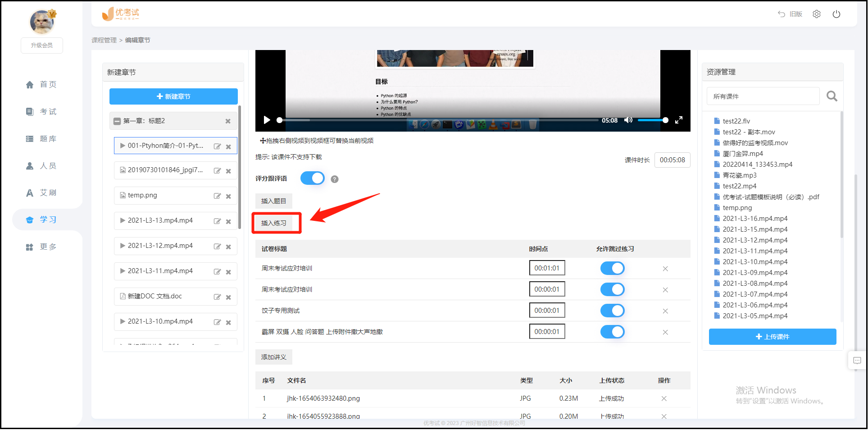Toggle skip switch for time 00:01:01 row
868x430 pixels.
pyautogui.click(x=613, y=268)
